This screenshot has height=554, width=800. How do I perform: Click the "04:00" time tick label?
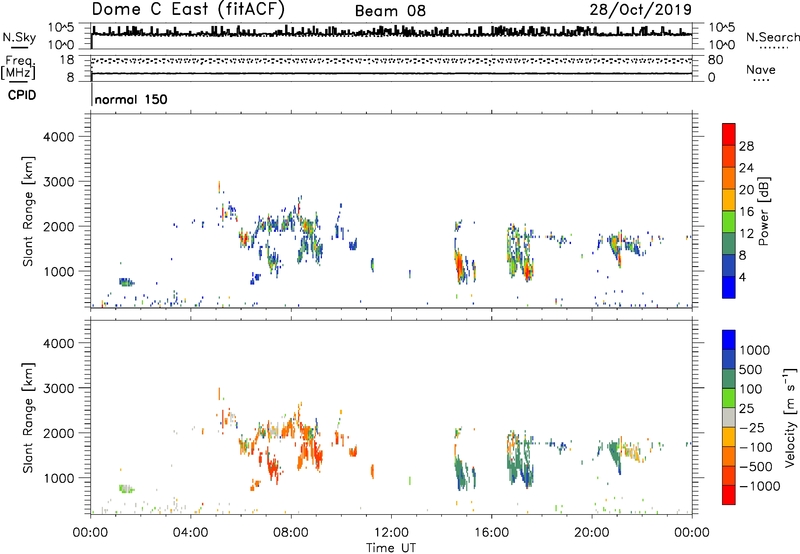point(190,533)
